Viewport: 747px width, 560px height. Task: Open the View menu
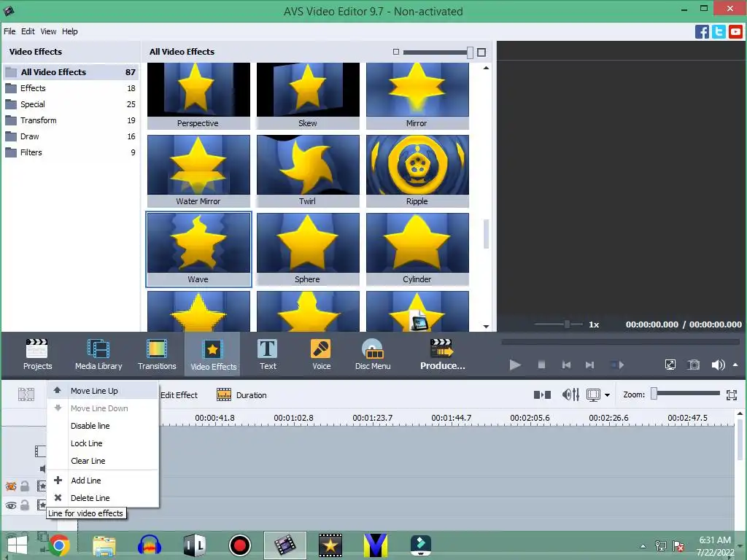(48, 31)
